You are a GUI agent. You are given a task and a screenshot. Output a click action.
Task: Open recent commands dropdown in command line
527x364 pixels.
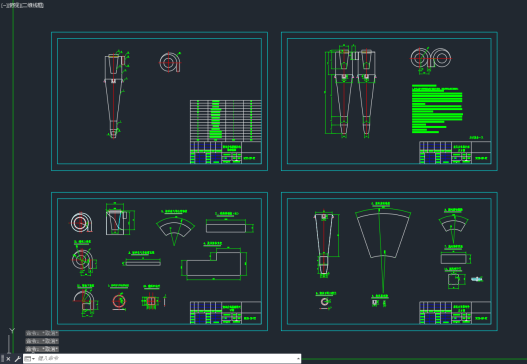click(30, 359)
